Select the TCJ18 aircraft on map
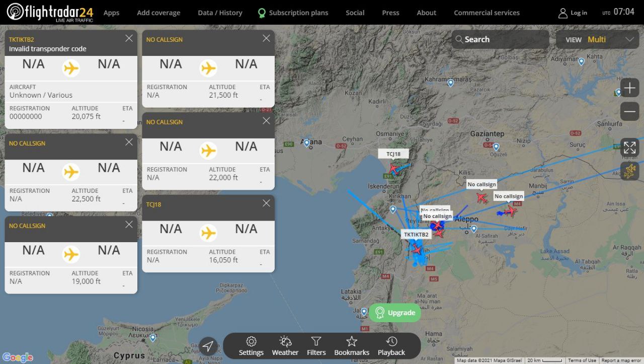Screen dimensions: 644x364 [x=394, y=169]
